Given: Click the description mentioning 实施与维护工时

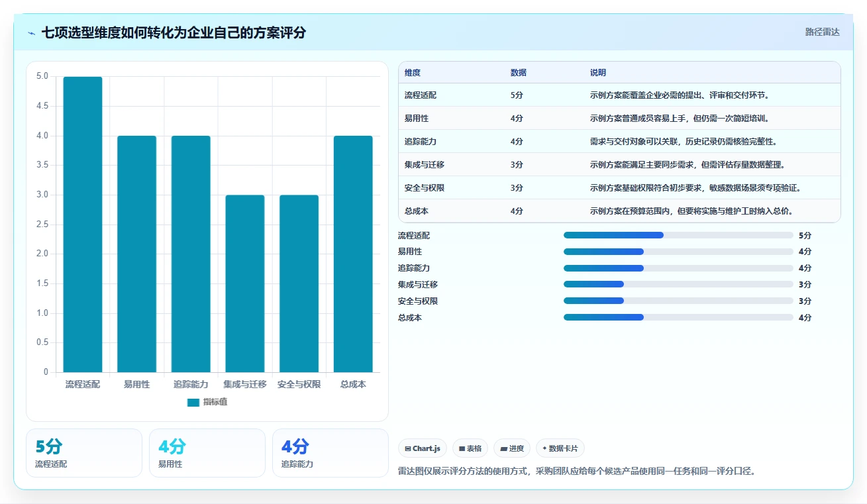Looking at the screenshot, I should pos(691,211).
